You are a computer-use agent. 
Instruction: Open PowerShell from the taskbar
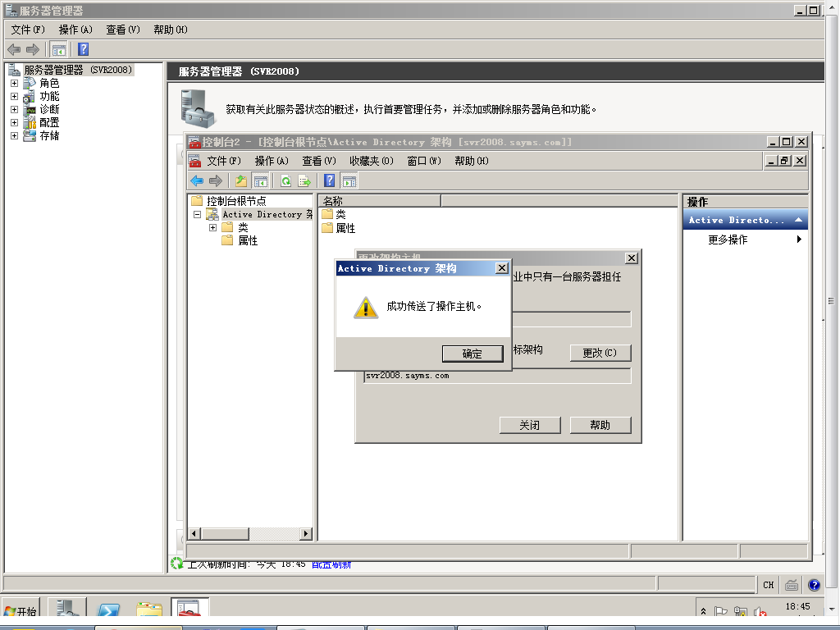(x=109, y=610)
